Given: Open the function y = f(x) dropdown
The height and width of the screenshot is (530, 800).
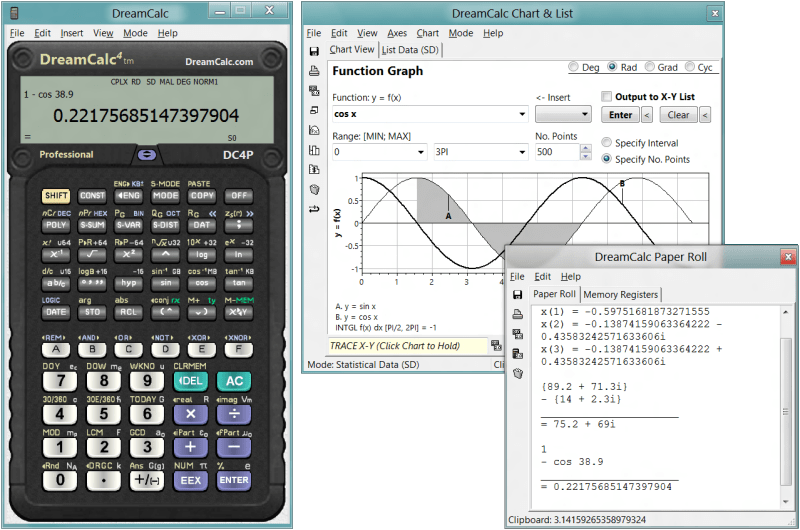Looking at the screenshot, I should point(522,114).
